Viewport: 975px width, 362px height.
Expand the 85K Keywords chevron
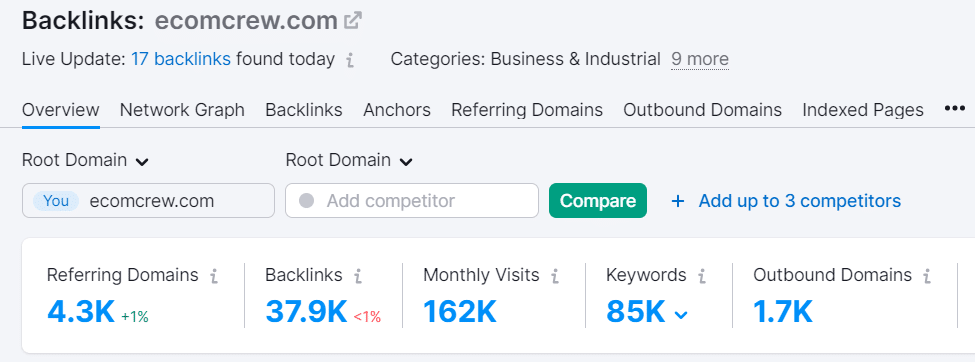click(682, 315)
